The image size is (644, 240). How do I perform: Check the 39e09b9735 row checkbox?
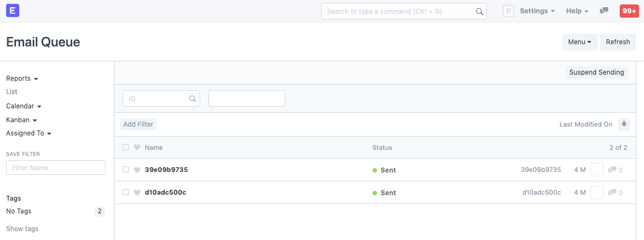pos(126,170)
